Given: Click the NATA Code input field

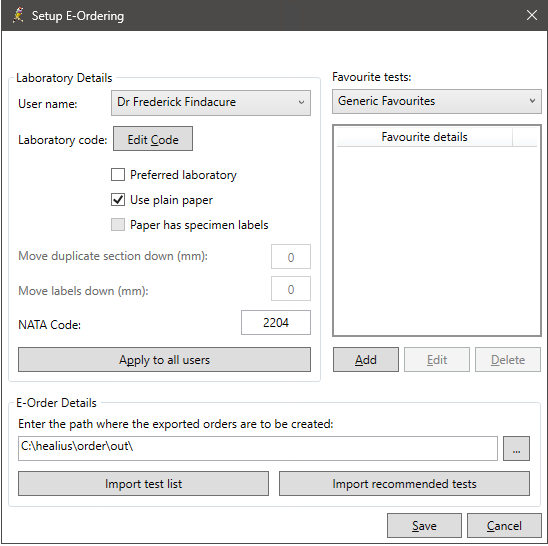Looking at the screenshot, I should [x=276, y=322].
